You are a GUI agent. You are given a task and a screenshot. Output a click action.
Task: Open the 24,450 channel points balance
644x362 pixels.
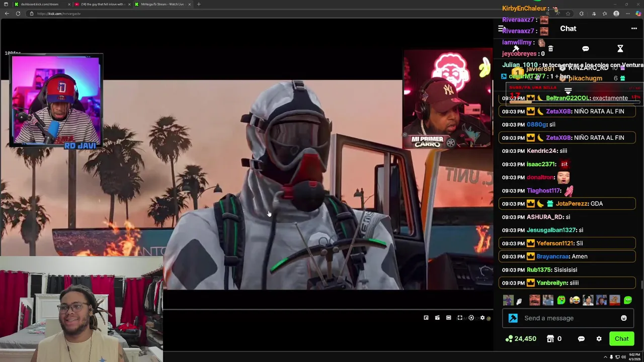pos(521,339)
